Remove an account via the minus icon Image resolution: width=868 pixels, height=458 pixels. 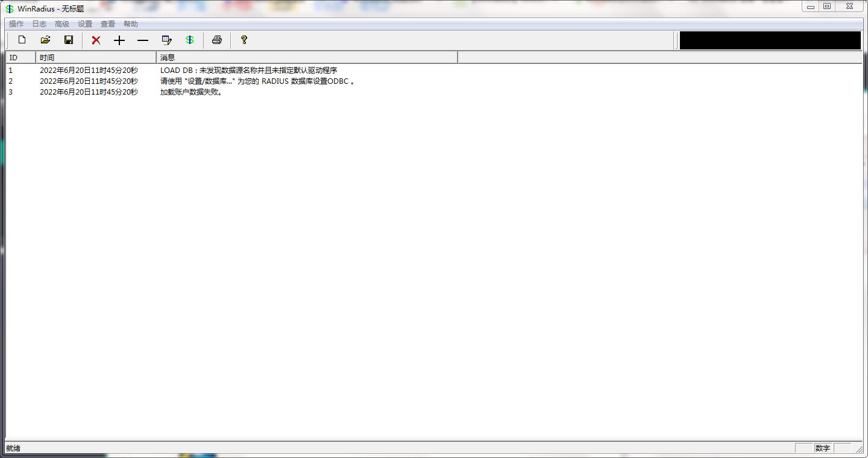point(143,40)
